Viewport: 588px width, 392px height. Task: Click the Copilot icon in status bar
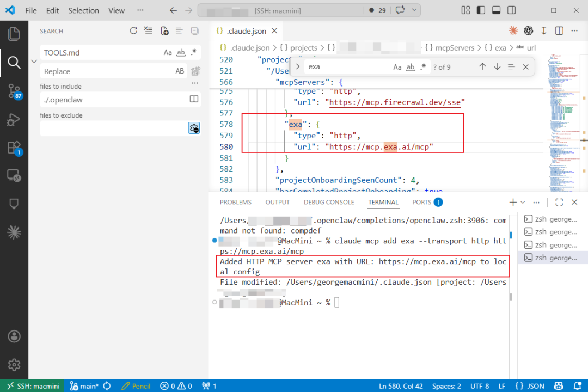click(x=559, y=385)
